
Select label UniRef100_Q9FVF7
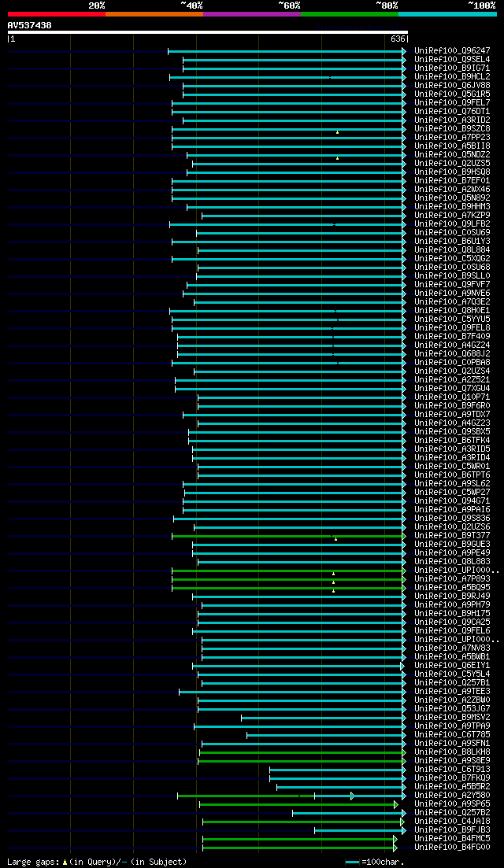click(452, 285)
